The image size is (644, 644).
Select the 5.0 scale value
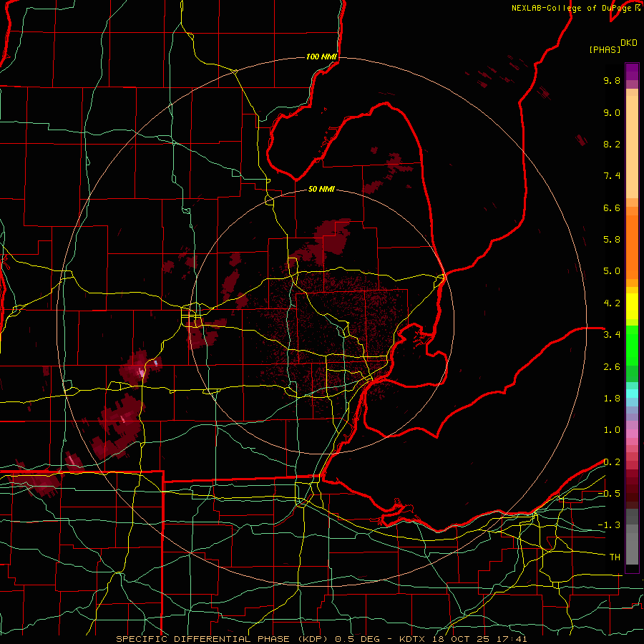[612, 271]
